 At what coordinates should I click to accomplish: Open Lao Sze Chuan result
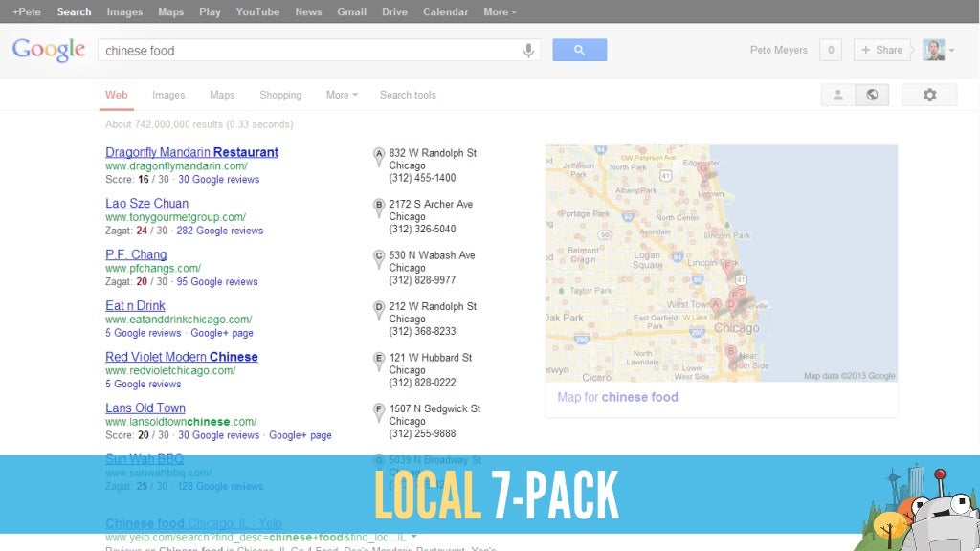coord(146,203)
